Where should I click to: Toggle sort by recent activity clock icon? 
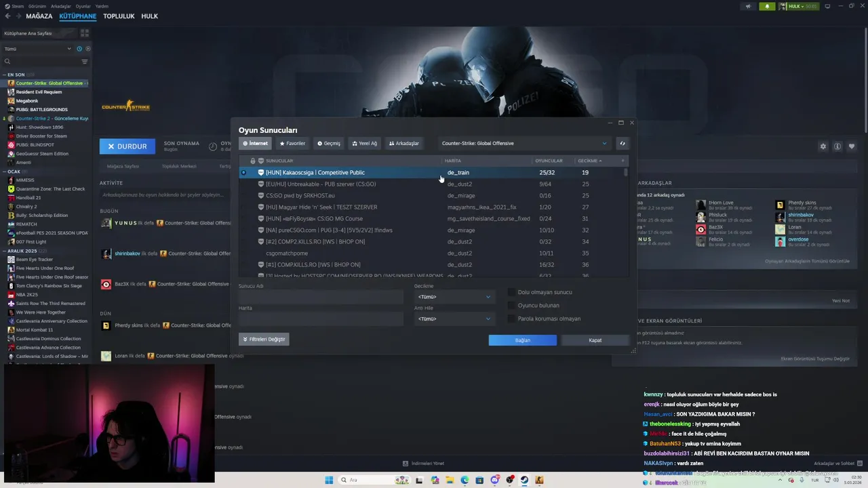point(79,49)
